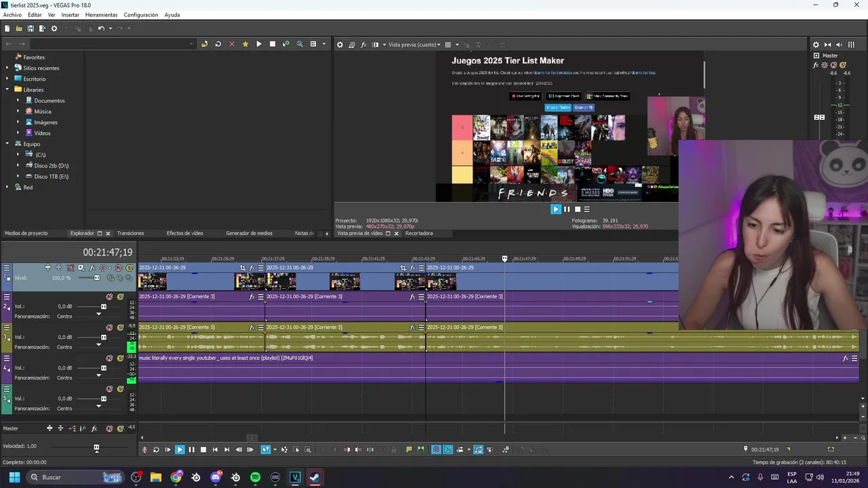Open Track FX on video track 1

coord(92,268)
